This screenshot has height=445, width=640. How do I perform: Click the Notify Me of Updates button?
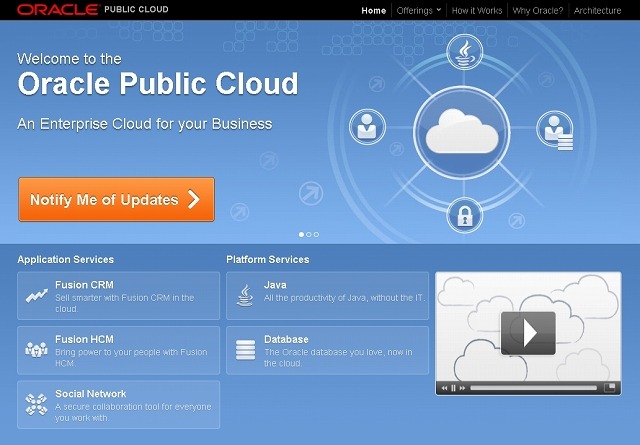click(x=116, y=200)
